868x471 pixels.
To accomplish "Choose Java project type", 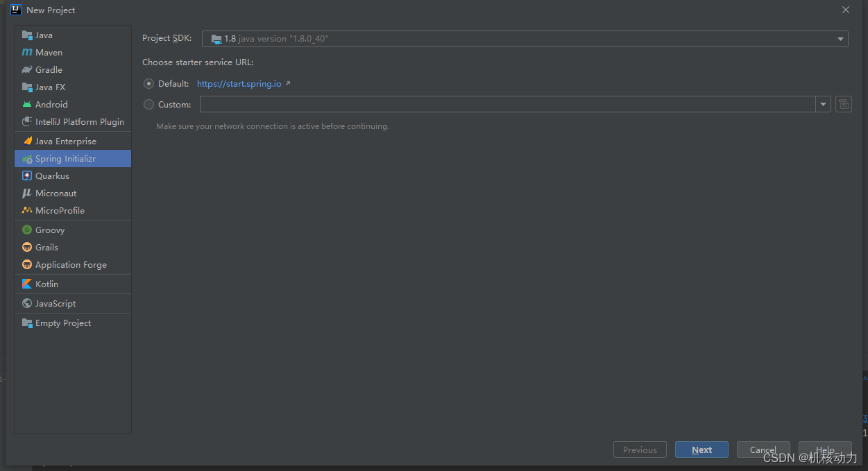I will pyautogui.click(x=73, y=35).
